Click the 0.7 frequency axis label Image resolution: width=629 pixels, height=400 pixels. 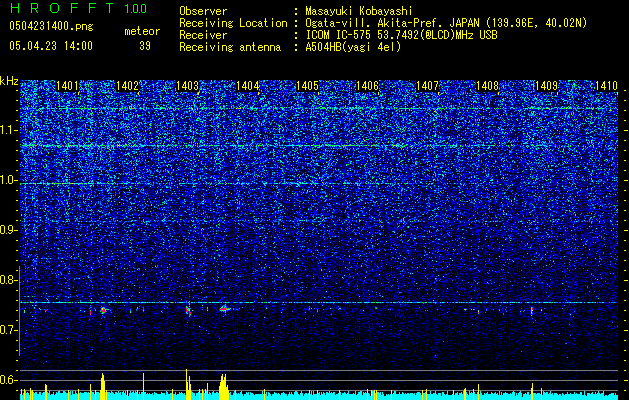click(x=9, y=330)
